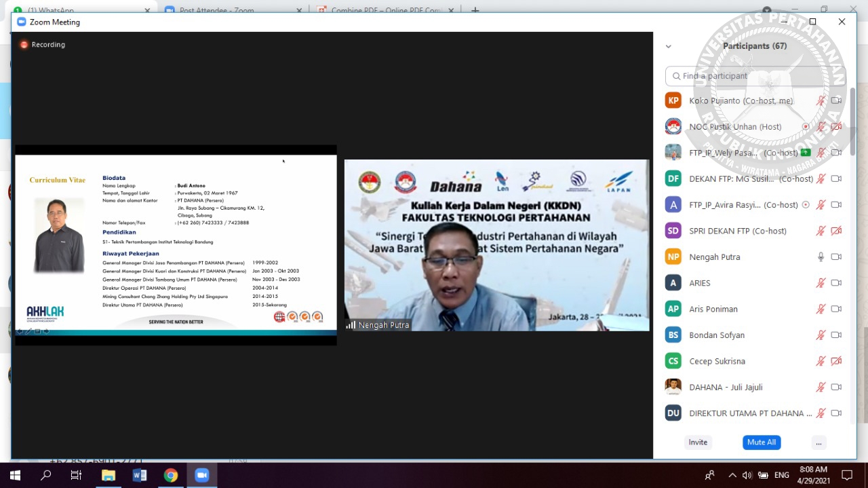Click the participants list scrollbar
Viewport: 868px width, 488px height.
click(x=852, y=122)
